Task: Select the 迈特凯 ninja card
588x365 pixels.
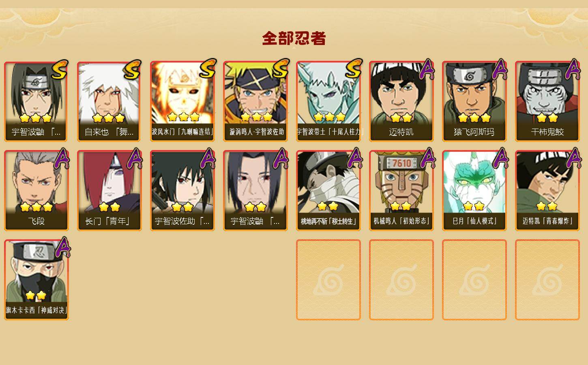Action: coord(401,101)
